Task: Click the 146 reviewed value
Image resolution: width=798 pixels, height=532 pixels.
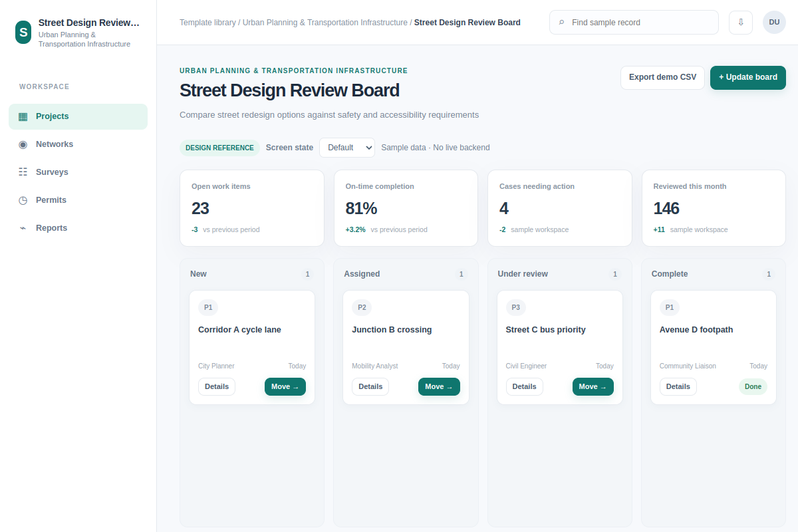Action: click(666, 209)
